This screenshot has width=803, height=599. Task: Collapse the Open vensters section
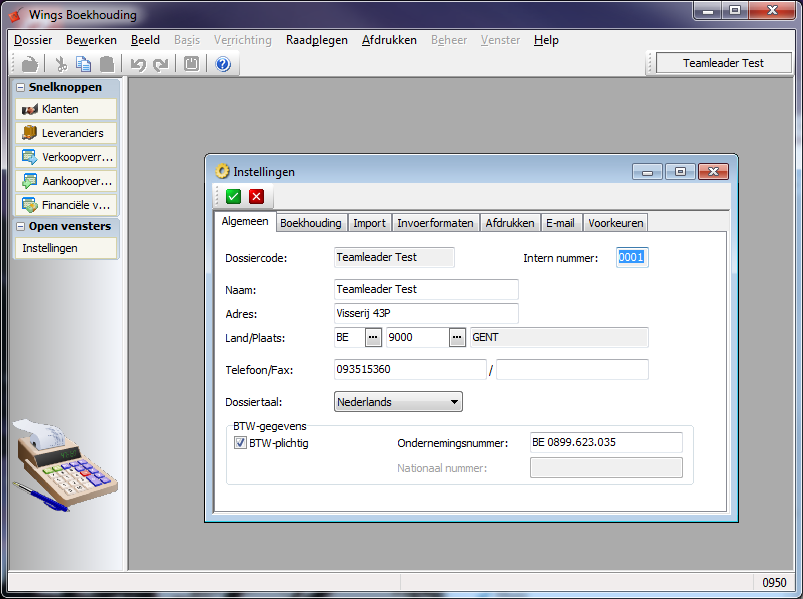click(20, 226)
